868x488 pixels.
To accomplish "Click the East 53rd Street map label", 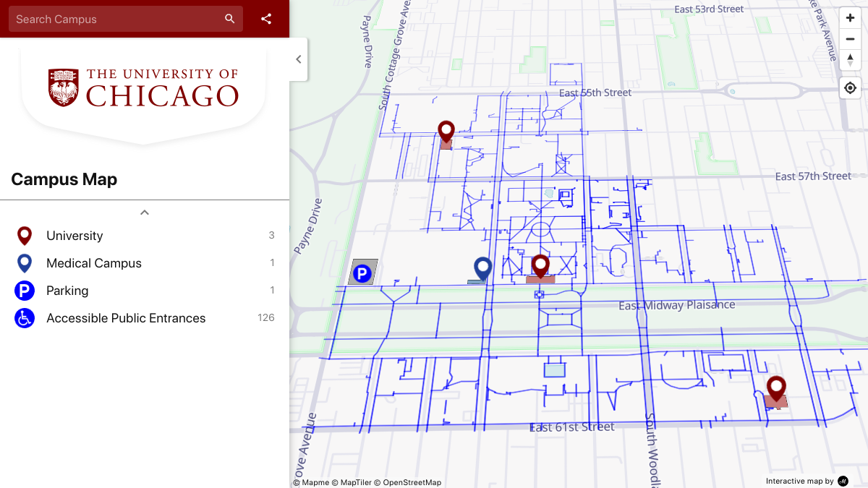I will click(x=709, y=9).
